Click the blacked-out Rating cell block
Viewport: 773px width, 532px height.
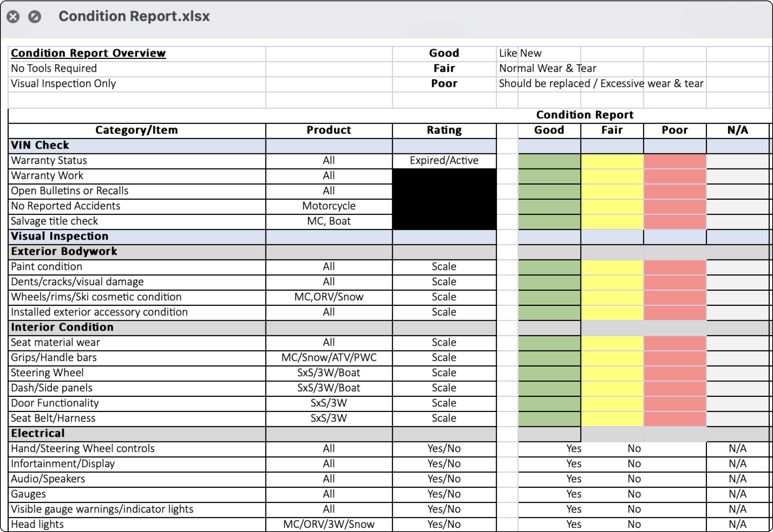point(444,199)
